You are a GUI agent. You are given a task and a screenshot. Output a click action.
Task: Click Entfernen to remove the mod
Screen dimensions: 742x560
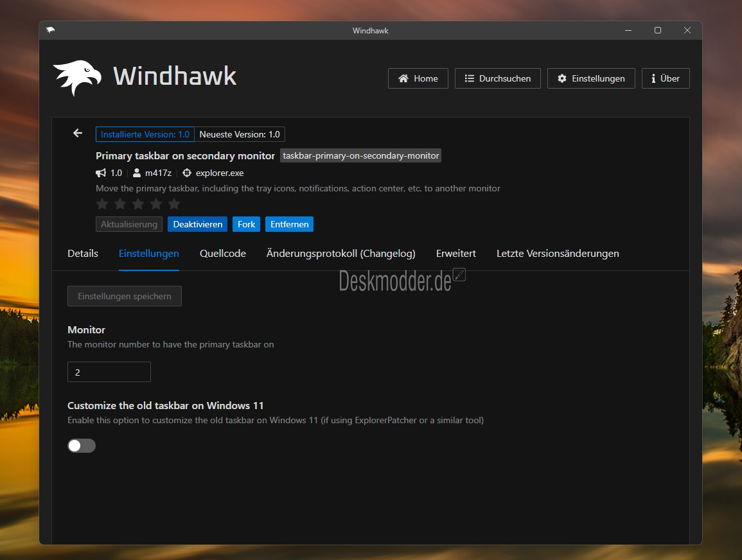pos(289,224)
